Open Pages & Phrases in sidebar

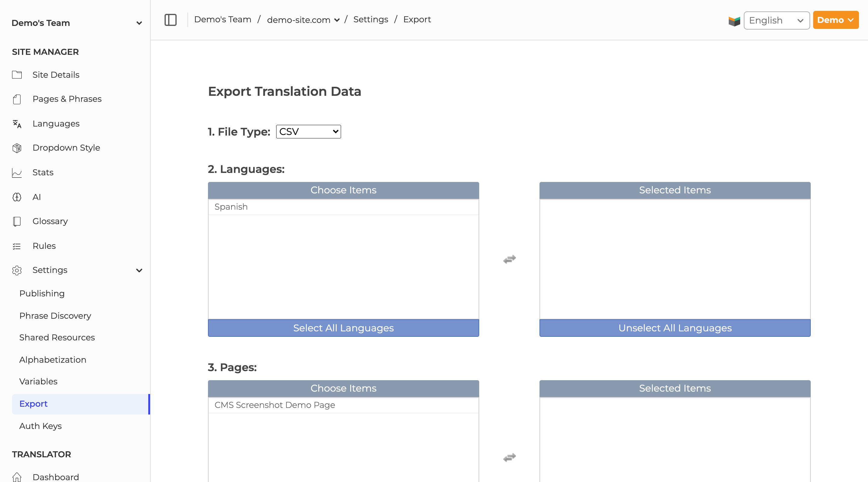coord(67,99)
